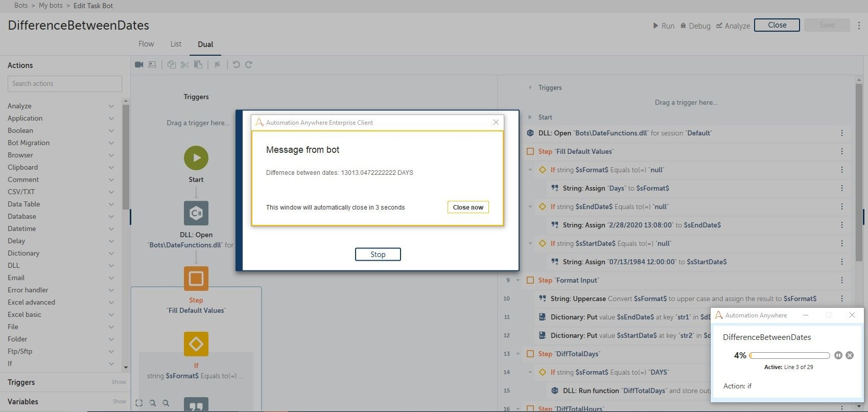
Task: Open options menu for 'If string $sFormat$' row
Action: pyautogui.click(x=842, y=170)
